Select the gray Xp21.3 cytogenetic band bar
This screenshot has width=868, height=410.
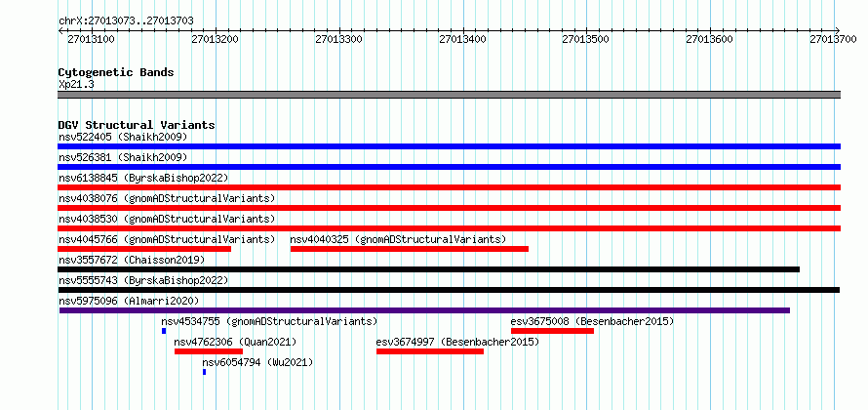[449, 95]
